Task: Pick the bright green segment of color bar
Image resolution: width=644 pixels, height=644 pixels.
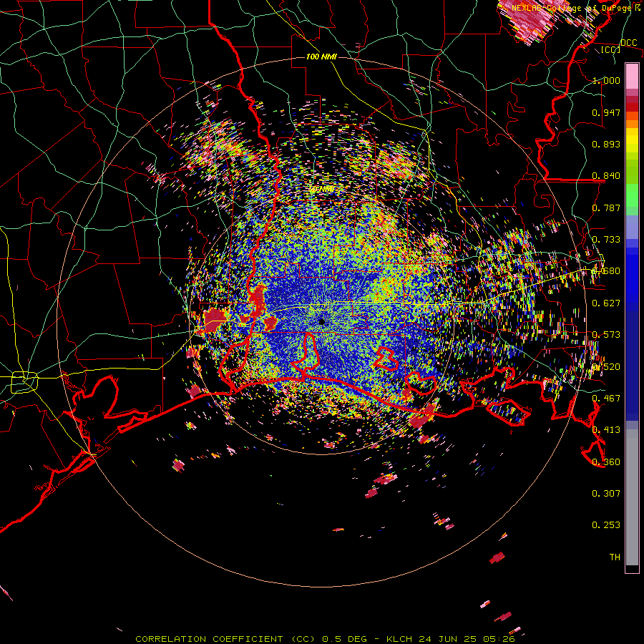Action: tap(632, 195)
